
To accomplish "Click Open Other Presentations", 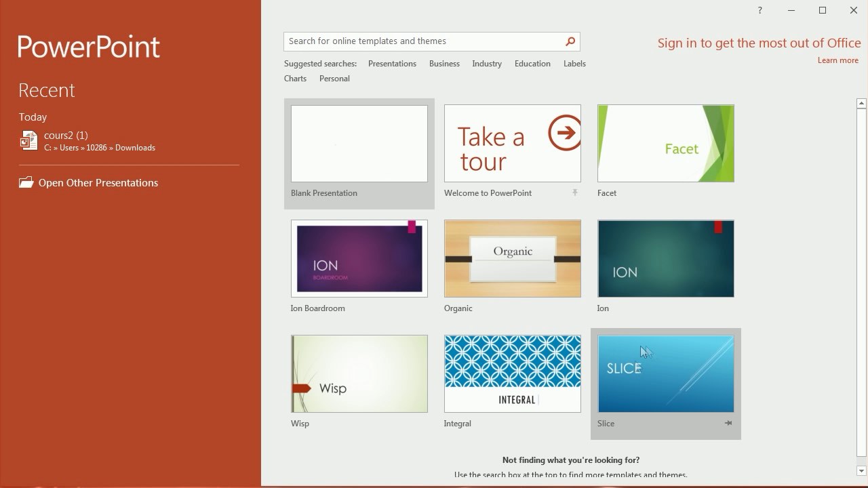I will (x=98, y=183).
